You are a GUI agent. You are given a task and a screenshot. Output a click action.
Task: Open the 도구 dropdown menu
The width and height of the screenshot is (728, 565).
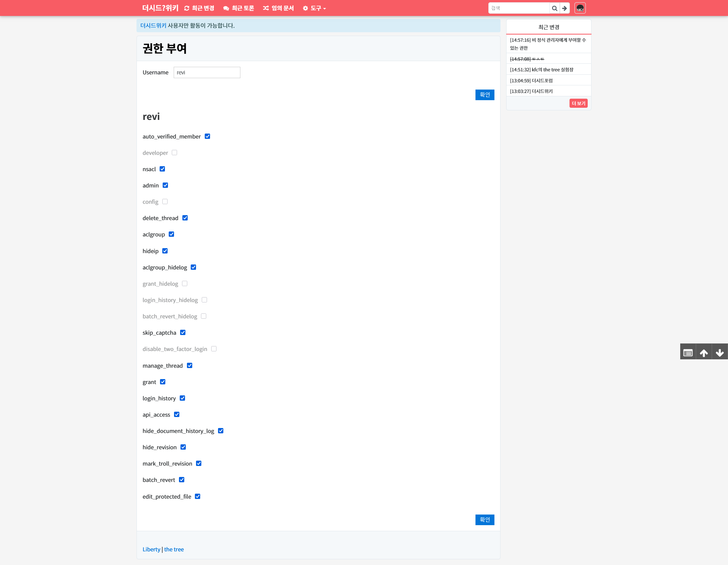[x=315, y=8]
